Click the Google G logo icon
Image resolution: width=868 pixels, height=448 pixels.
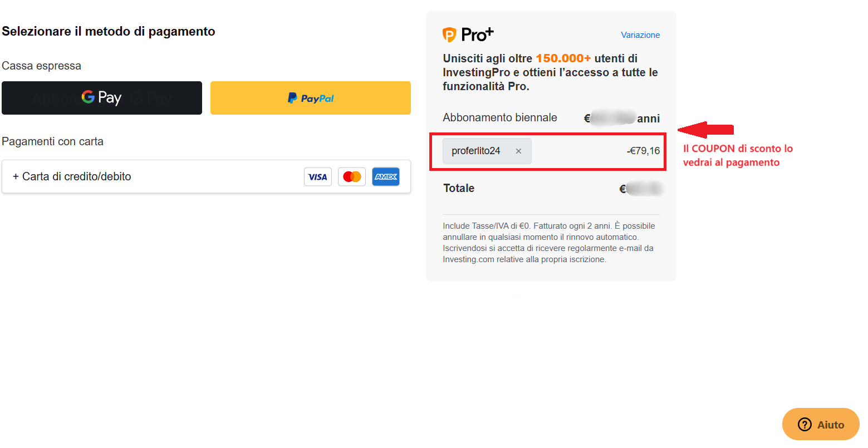click(88, 97)
